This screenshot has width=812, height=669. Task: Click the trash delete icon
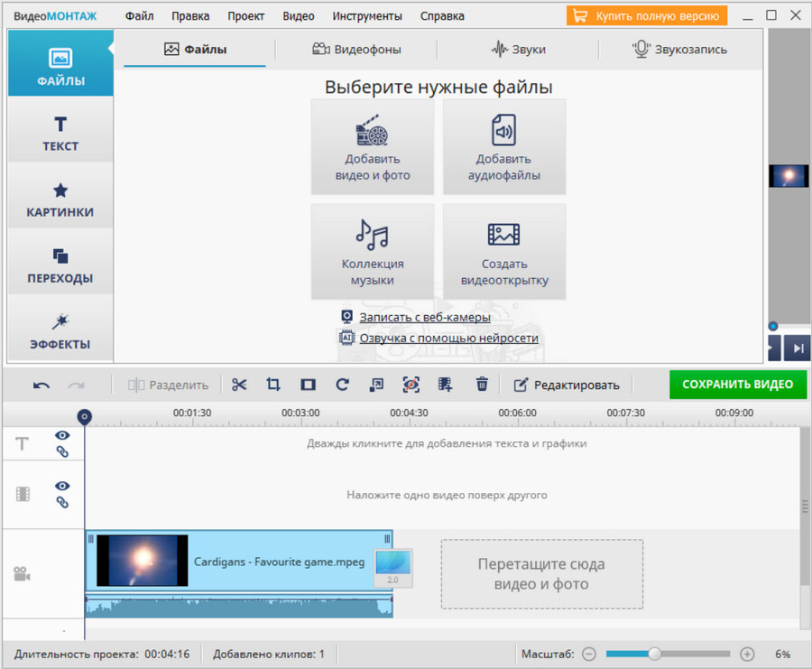tap(482, 385)
